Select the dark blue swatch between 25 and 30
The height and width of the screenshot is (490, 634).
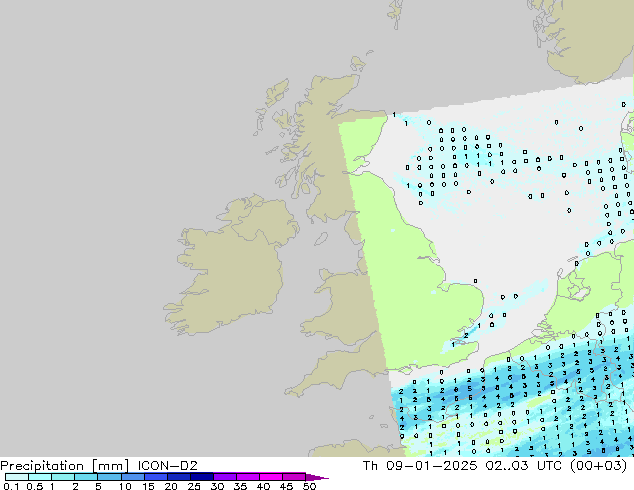(201, 477)
